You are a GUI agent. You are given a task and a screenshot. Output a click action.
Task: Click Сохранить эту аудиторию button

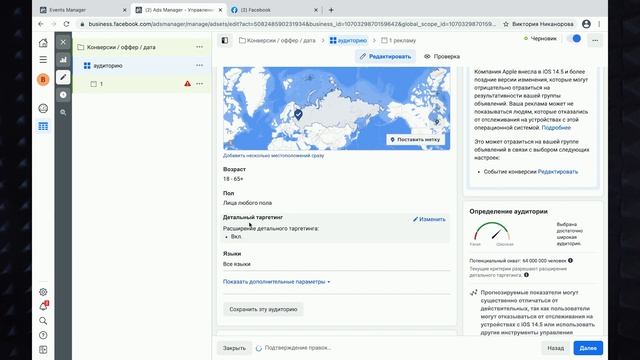[263, 309]
